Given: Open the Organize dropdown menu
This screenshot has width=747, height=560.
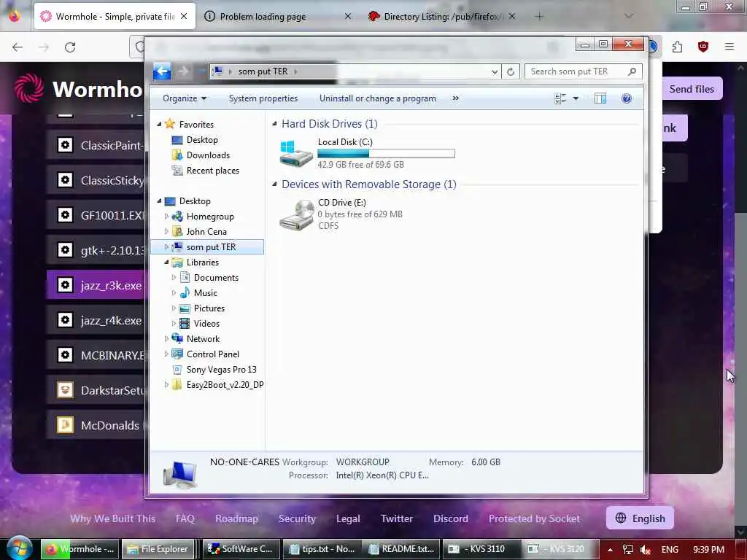Looking at the screenshot, I should (x=185, y=98).
